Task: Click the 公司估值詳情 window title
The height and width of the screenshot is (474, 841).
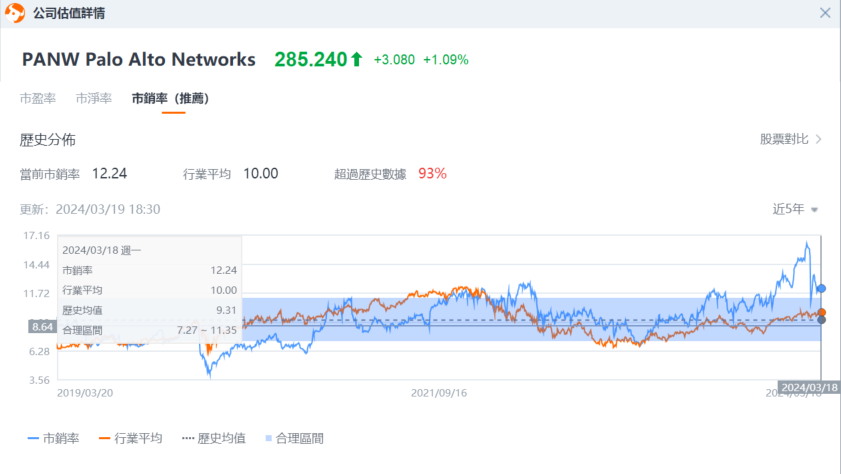Action: pyautogui.click(x=69, y=13)
